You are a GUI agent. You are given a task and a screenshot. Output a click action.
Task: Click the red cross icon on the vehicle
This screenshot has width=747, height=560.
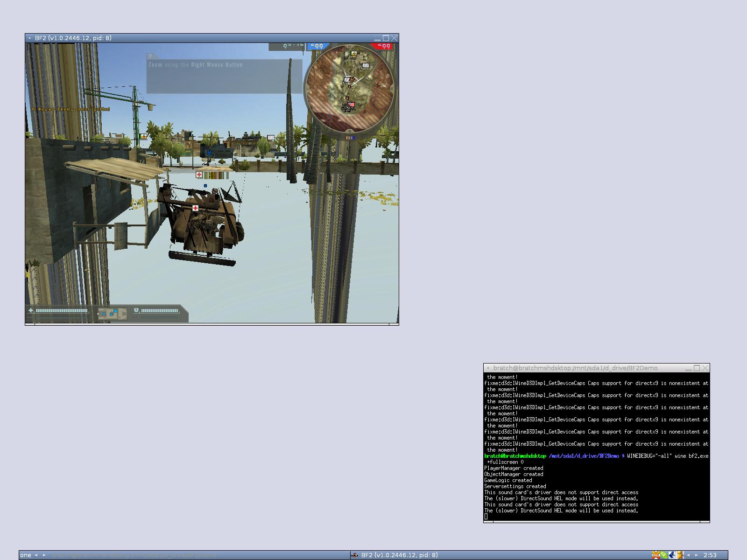click(195, 208)
